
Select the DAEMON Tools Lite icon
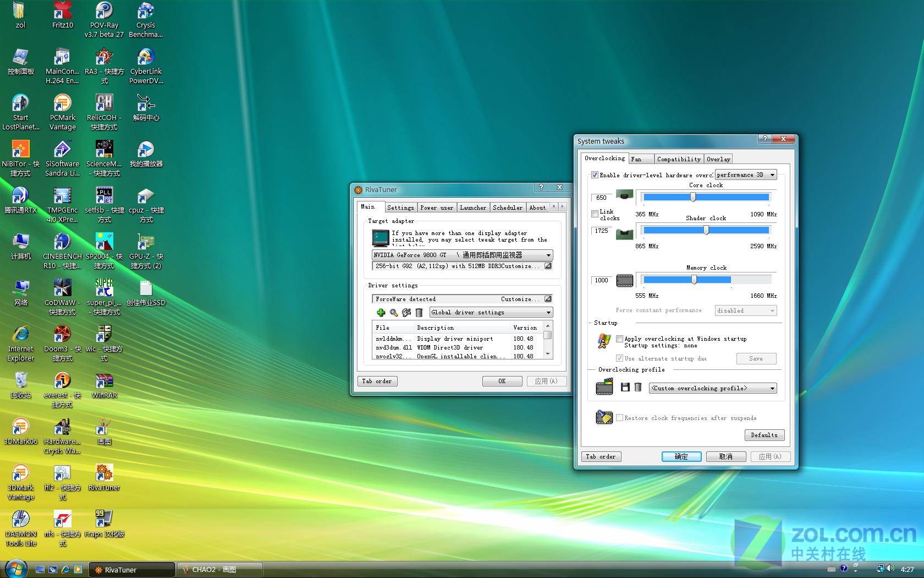point(21,529)
